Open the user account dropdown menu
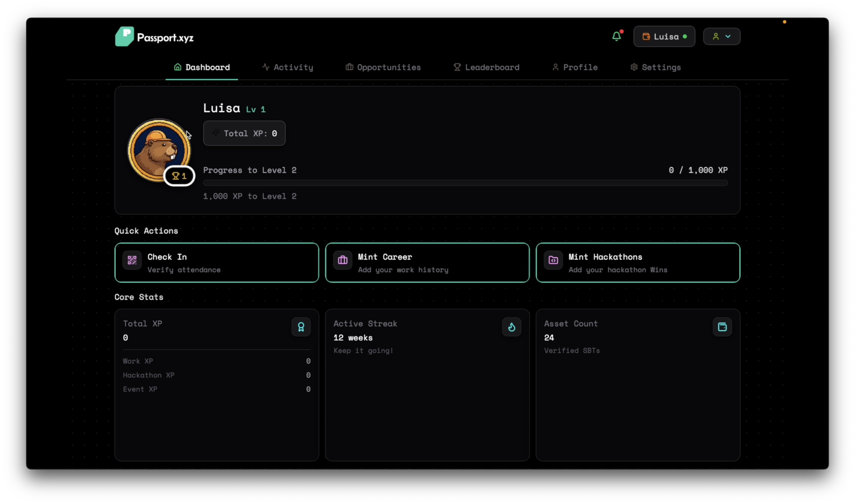The width and height of the screenshot is (855, 504). (721, 36)
